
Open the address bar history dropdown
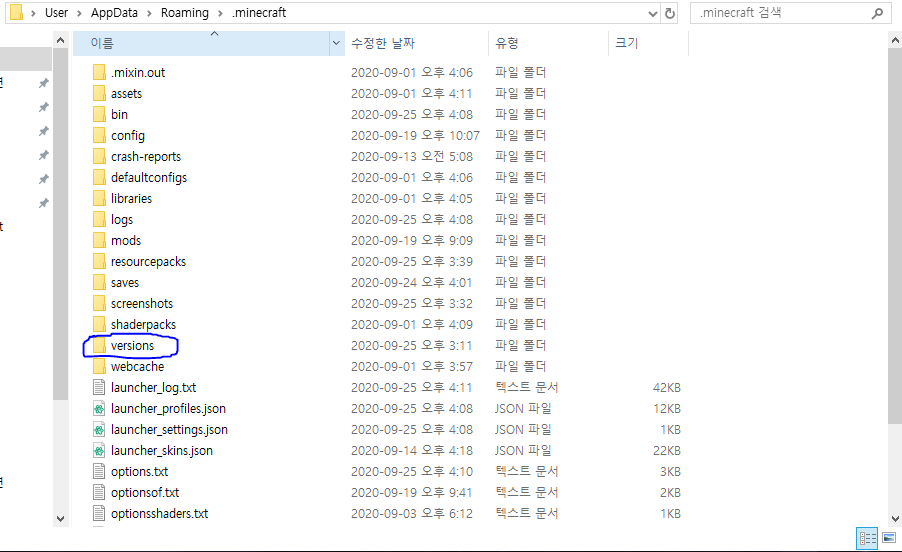(x=653, y=13)
